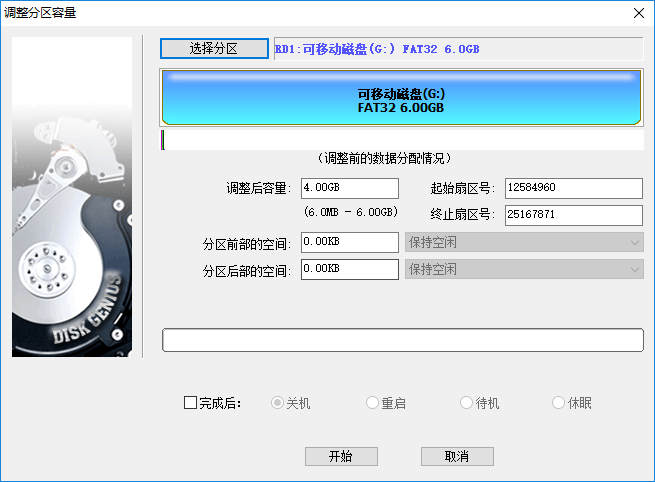
Task: Click the 终止扇区号 input field
Action: coord(572,215)
